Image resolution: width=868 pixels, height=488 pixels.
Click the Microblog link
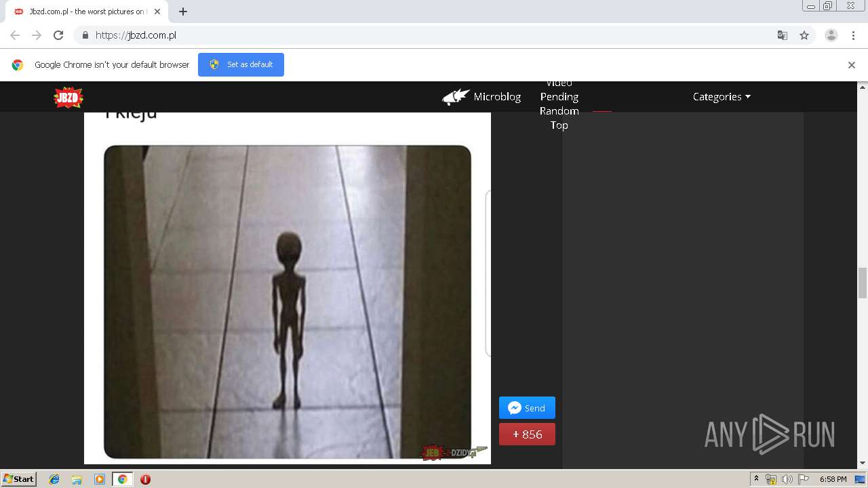tap(497, 97)
